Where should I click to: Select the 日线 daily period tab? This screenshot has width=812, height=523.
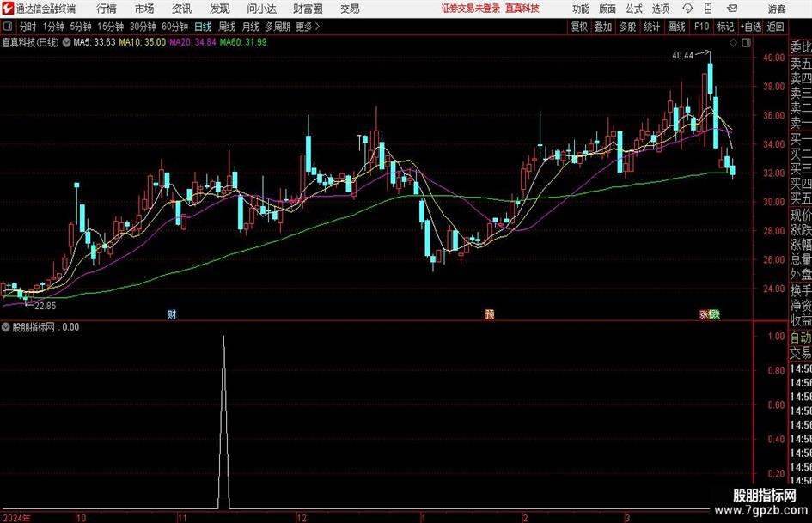(203, 27)
